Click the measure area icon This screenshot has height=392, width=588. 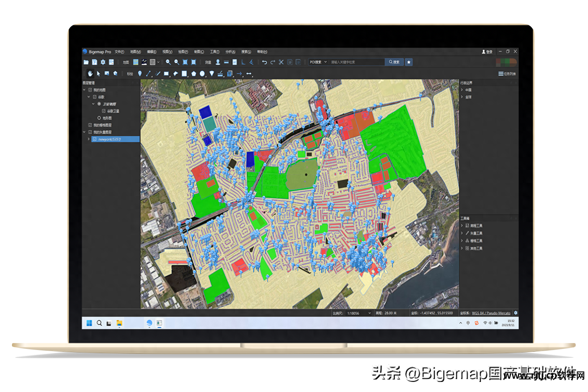point(234,62)
